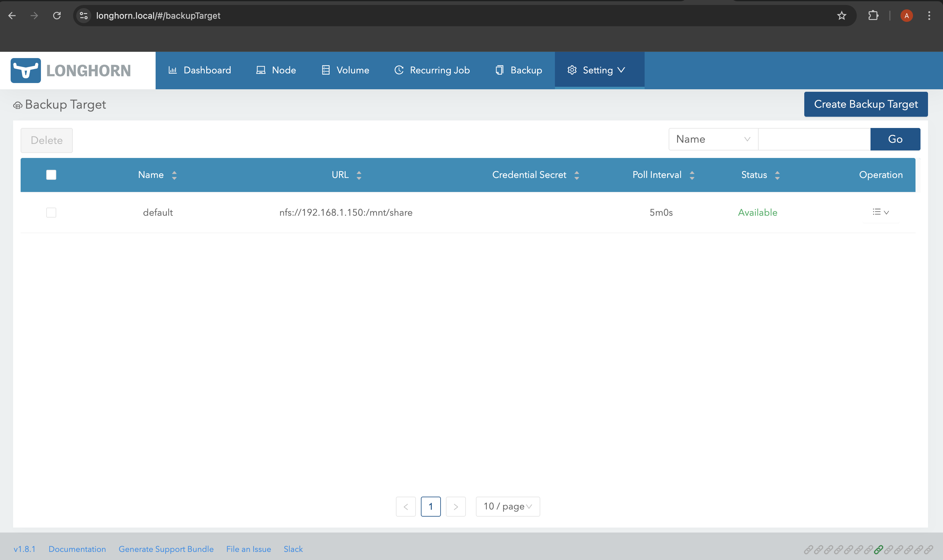The height and width of the screenshot is (560, 943).
Task: Click the Create Backup Target button
Action: click(x=866, y=104)
